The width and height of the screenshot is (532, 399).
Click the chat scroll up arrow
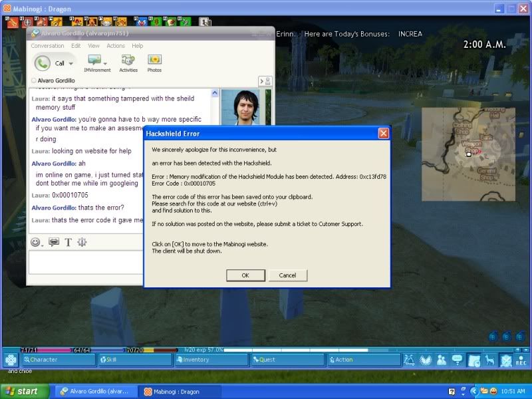(214, 92)
